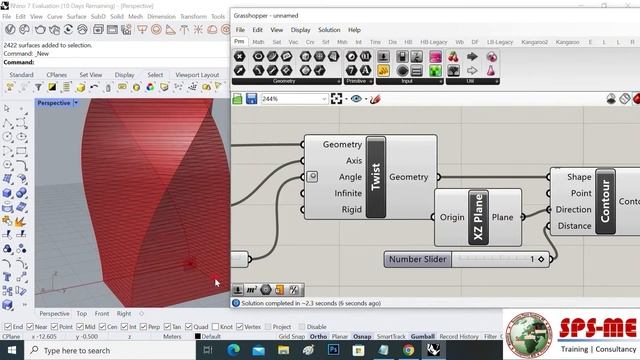Toggle the Cen osnap checkbox

pyautogui.click(x=102, y=327)
